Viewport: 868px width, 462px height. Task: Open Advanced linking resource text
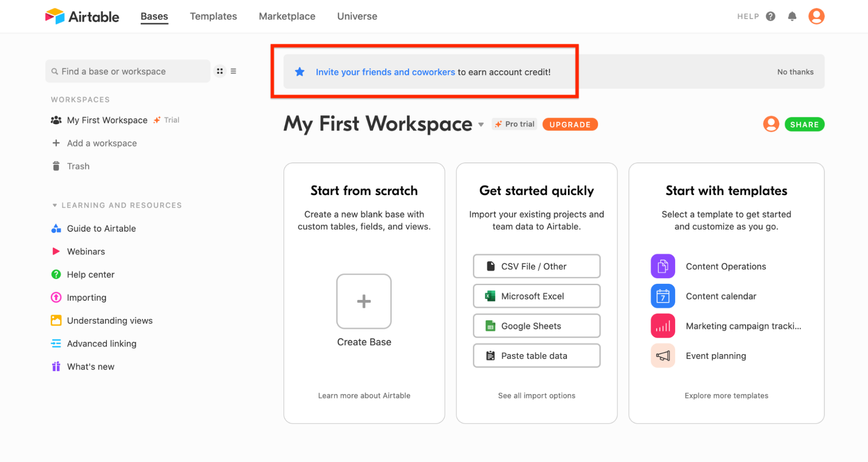102,344
